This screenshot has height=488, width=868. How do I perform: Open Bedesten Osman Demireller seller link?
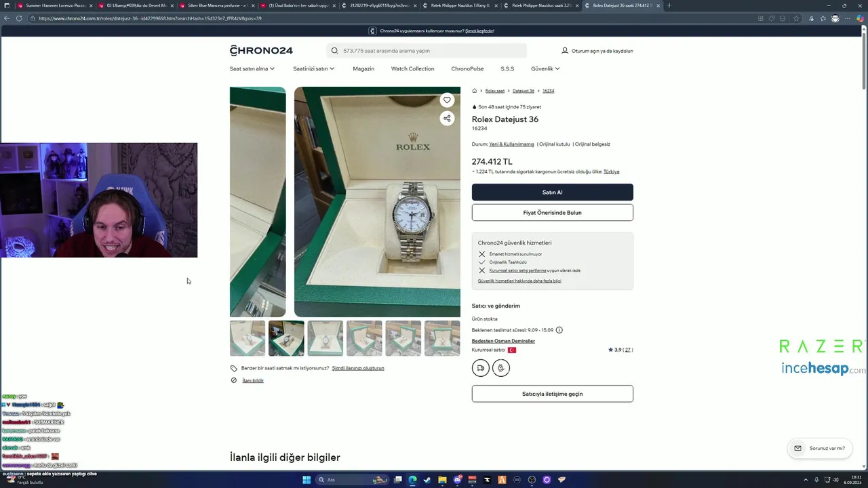coord(503,341)
